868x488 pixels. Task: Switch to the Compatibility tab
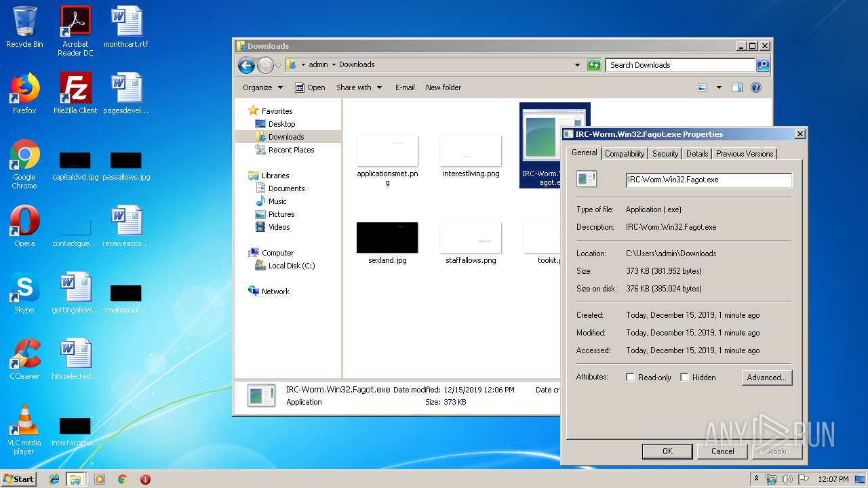pyautogui.click(x=625, y=154)
